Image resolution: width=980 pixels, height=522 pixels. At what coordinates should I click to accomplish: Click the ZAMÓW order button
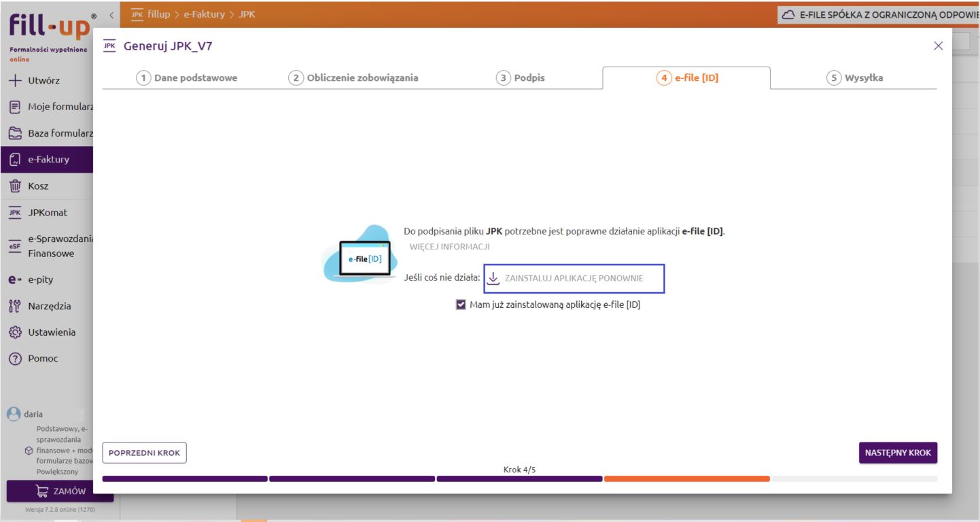60,491
